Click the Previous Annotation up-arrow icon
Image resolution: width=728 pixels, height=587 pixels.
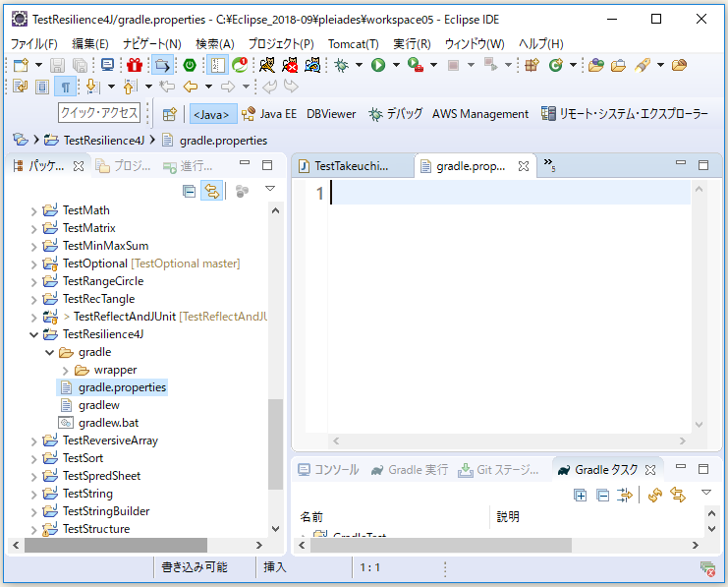point(131,87)
